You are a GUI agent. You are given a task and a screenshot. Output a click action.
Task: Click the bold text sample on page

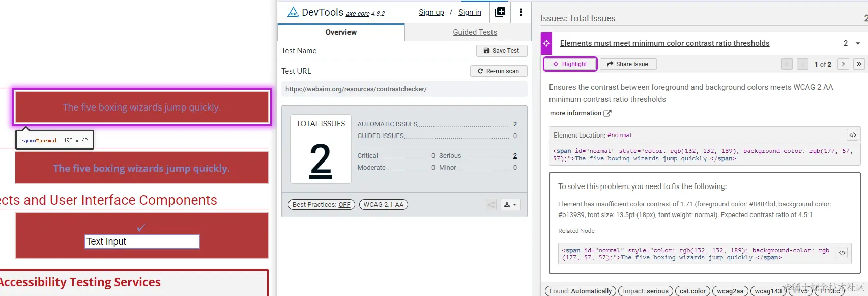coord(141,168)
